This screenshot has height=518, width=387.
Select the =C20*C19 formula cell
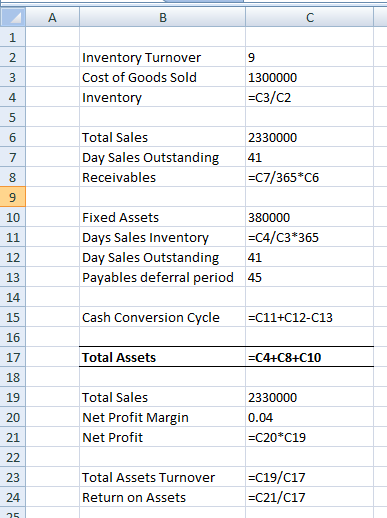click(x=310, y=437)
